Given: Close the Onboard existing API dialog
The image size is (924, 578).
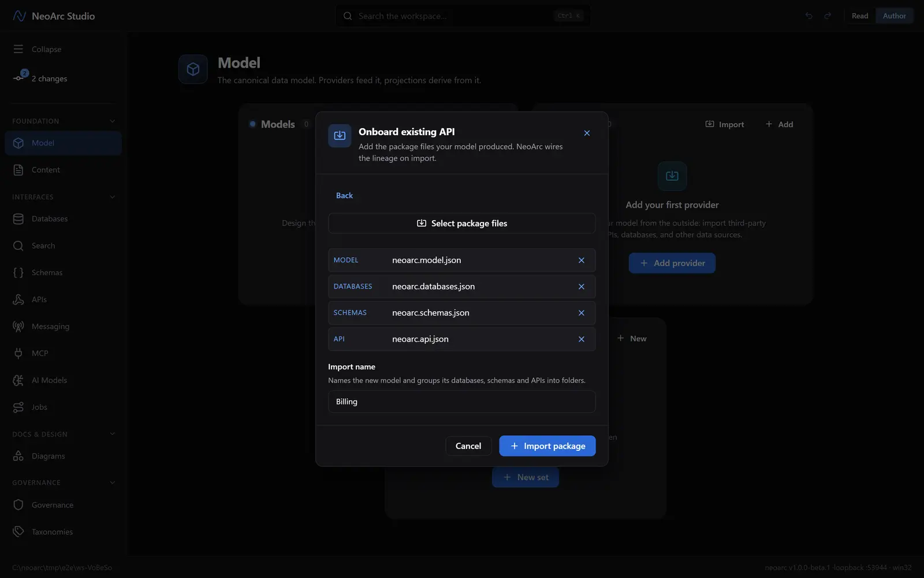Looking at the screenshot, I should coord(587,133).
